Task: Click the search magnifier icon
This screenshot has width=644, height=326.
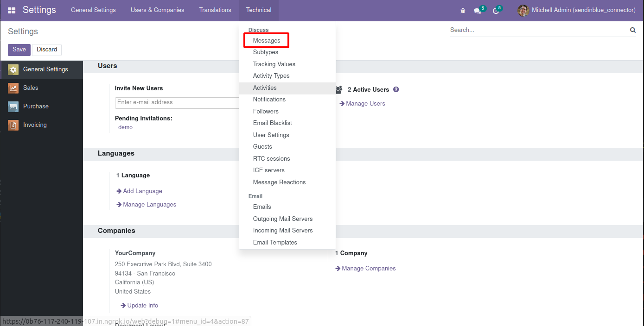Action: click(633, 30)
